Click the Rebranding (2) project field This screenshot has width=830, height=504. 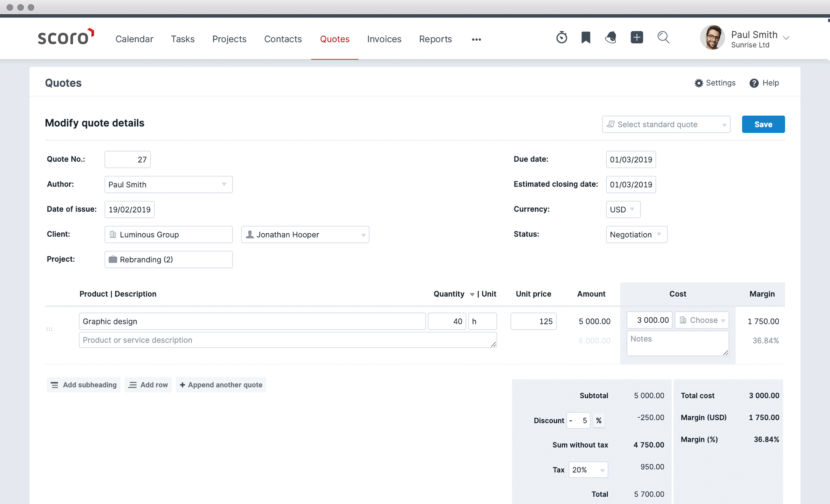pos(169,259)
